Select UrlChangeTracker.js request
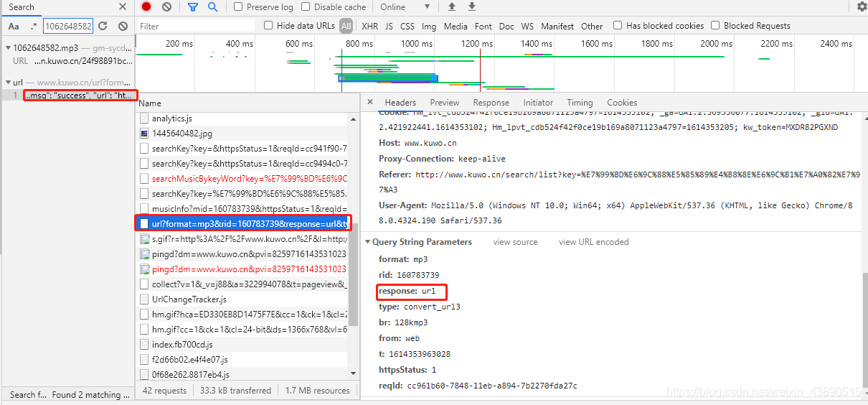The image size is (868, 405). (242, 299)
